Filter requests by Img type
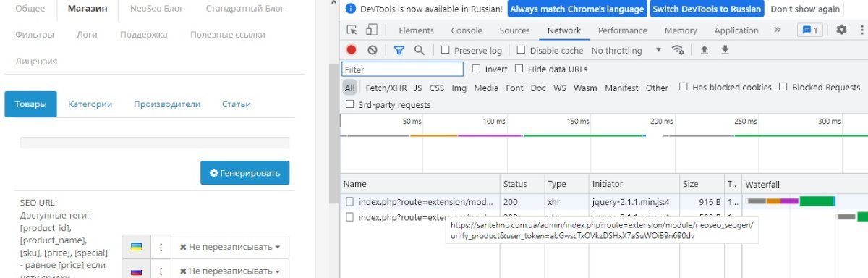 459,88
